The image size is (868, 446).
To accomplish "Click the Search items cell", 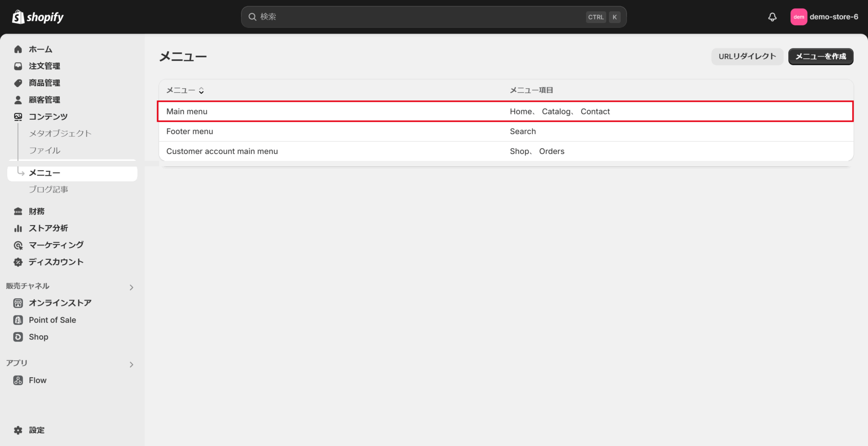I will pos(523,131).
